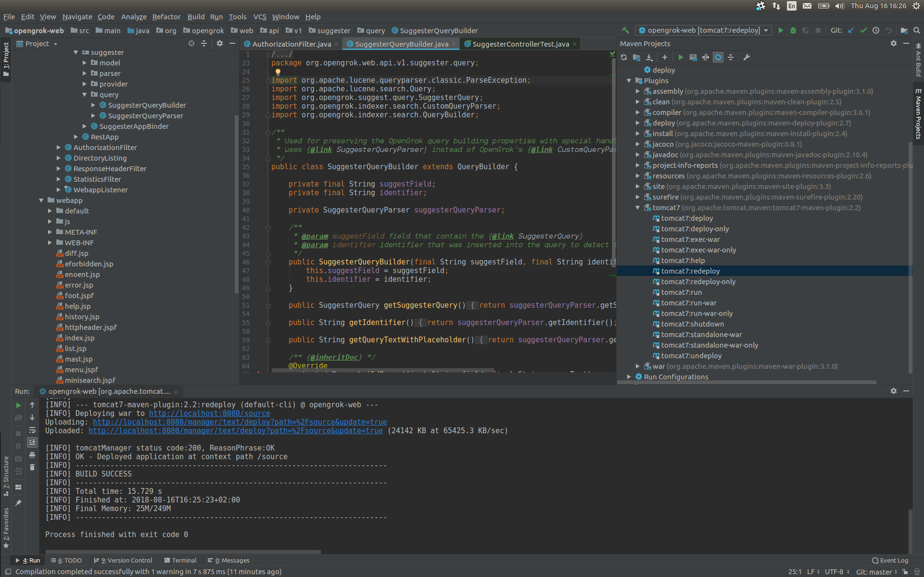Open the Refactor menu
Image resolution: width=924 pixels, height=577 pixels.
pos(166,17)
